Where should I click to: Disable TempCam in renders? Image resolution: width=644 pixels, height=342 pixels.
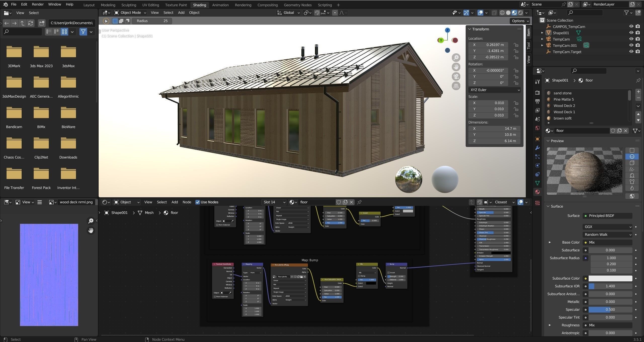638,39
